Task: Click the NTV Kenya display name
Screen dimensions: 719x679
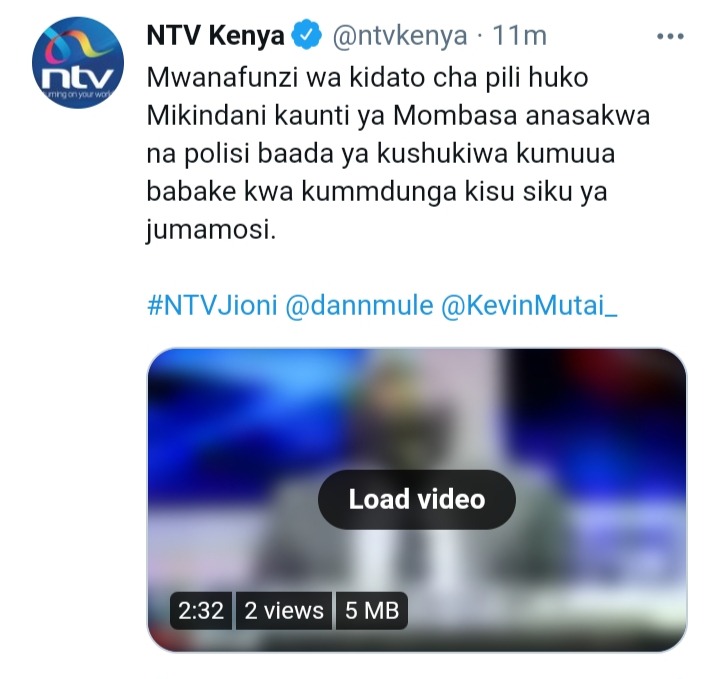Action: click(216, 36)
